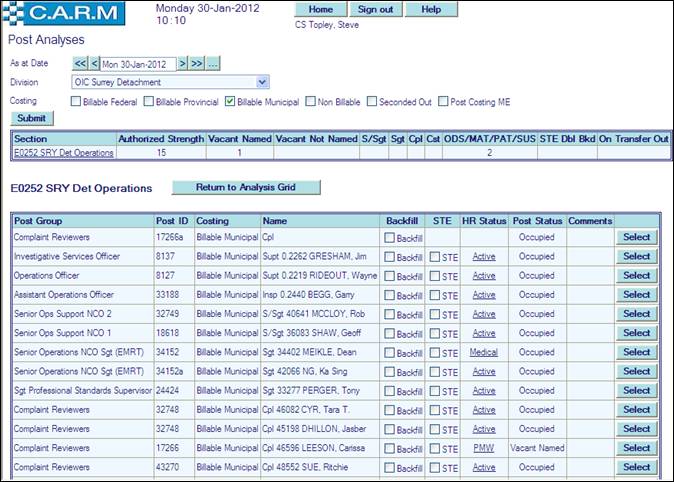674x482 pixels.
Task: Click the Submit button
Action: tap(32, 118)
